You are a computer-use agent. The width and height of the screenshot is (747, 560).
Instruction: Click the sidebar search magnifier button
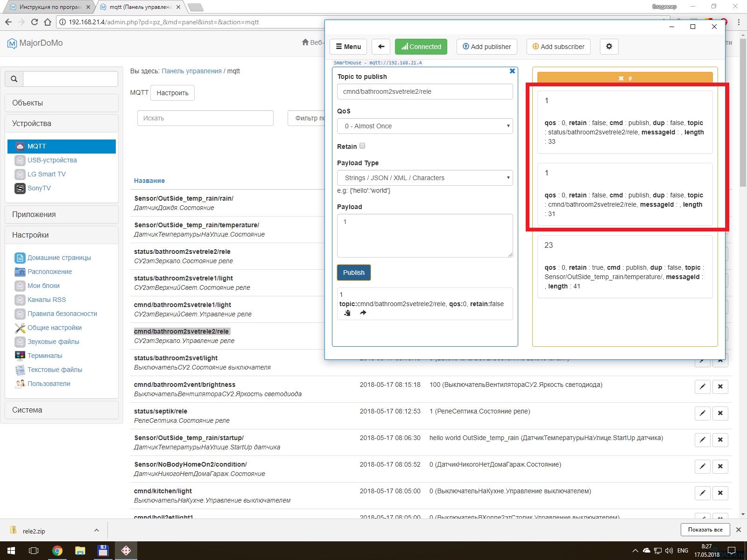pyautogui.click(x=14, y=79)
